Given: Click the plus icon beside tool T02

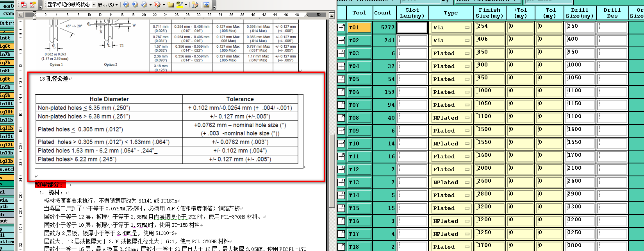Looking at the screenshot, I should point(341,40).
